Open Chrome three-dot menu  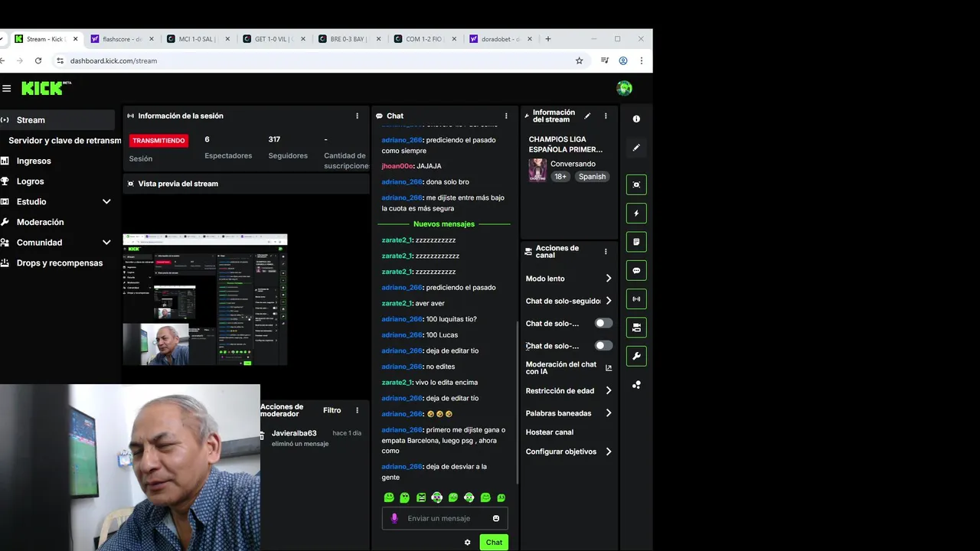[642, 60]
